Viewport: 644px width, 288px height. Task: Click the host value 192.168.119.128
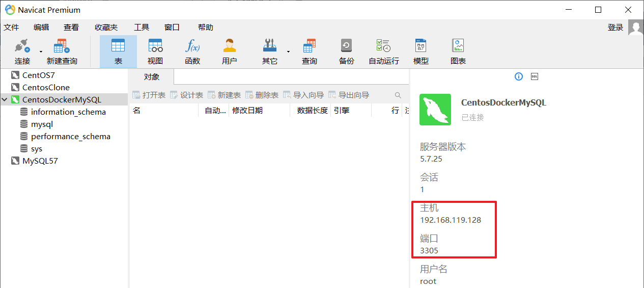451,220
